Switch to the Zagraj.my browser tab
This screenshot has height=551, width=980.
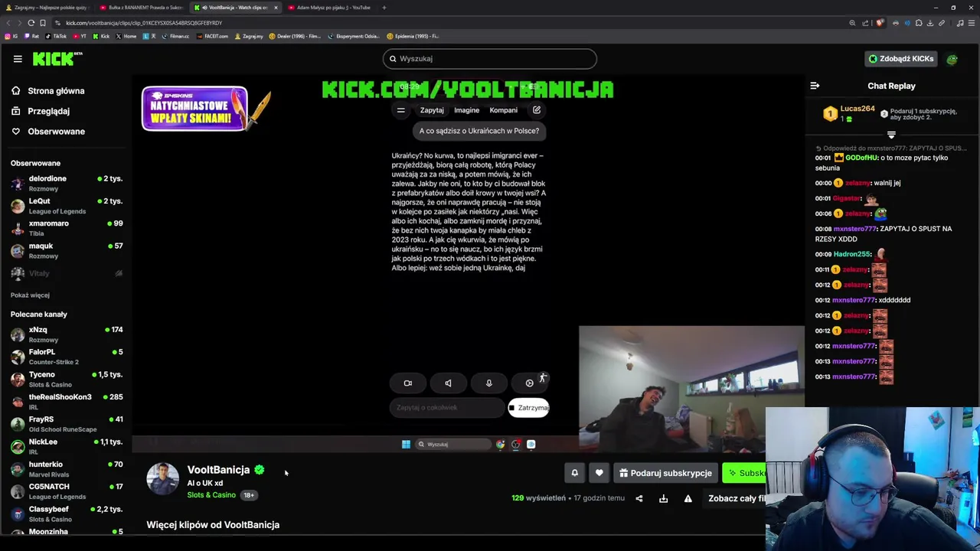(47, 8)
